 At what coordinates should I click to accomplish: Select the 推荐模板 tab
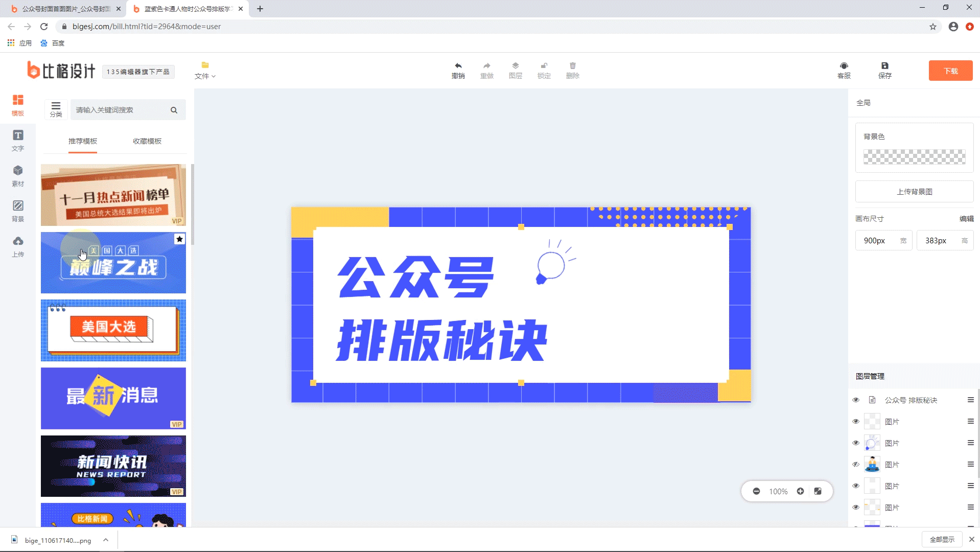point(83,141)
